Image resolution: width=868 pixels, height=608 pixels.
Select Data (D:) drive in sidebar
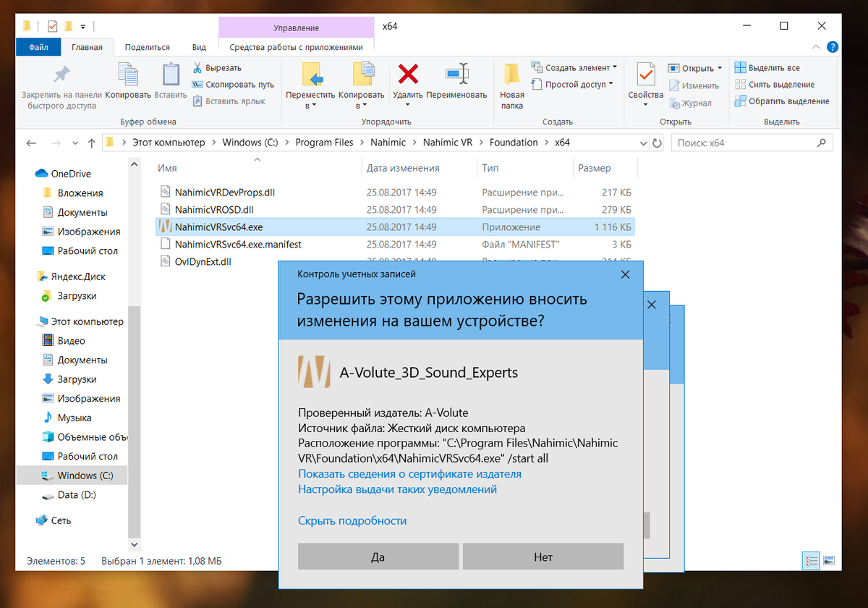(x=77, y=495)
